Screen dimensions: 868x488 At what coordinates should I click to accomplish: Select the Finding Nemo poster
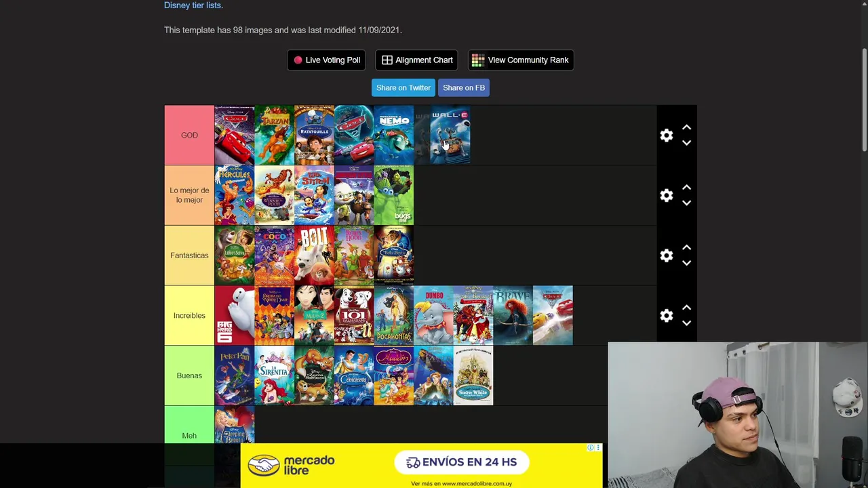[x=394, y=135]
